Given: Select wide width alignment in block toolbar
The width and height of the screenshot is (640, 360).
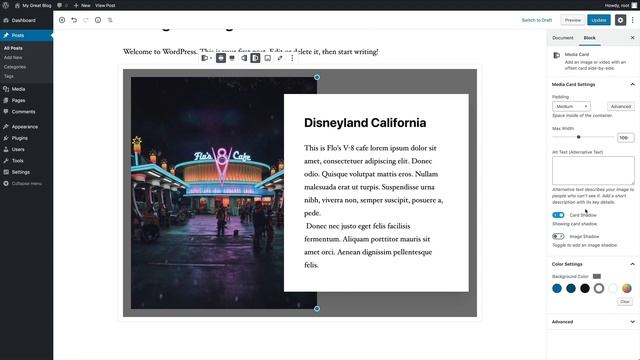Looking at the screenshot, I should tap(221, 58).
